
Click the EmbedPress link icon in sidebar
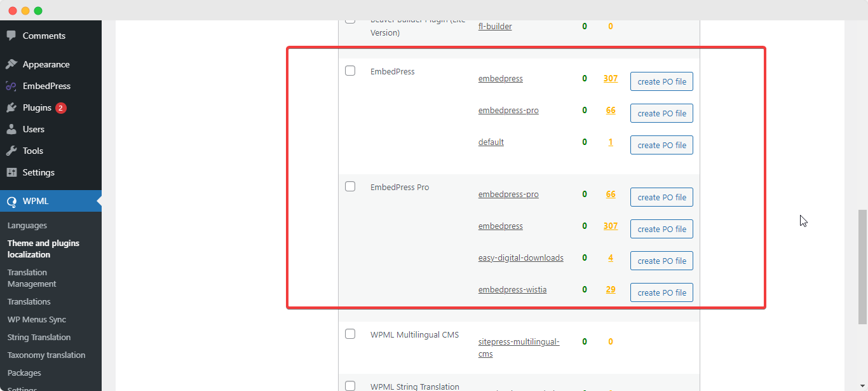click(11, 86)
